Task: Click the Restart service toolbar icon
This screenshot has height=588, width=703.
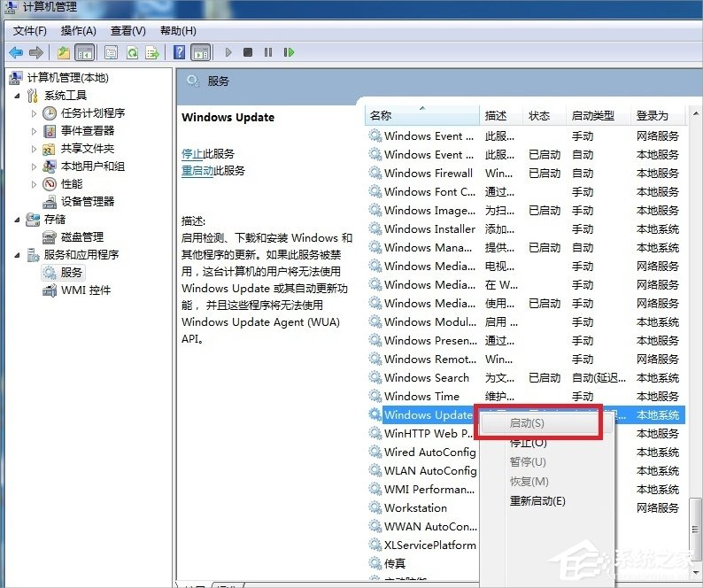Action: (x=289, y=52)
